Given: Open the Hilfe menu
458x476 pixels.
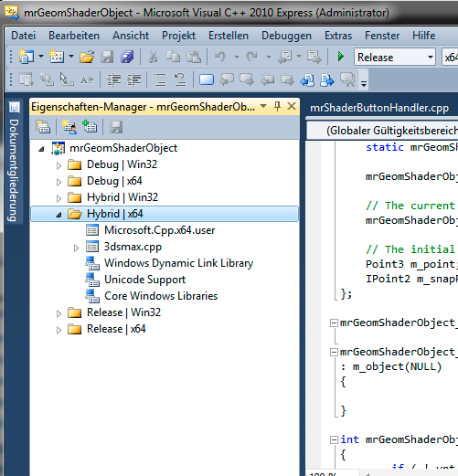Looking at the screenshot, I should coord(424,36).
